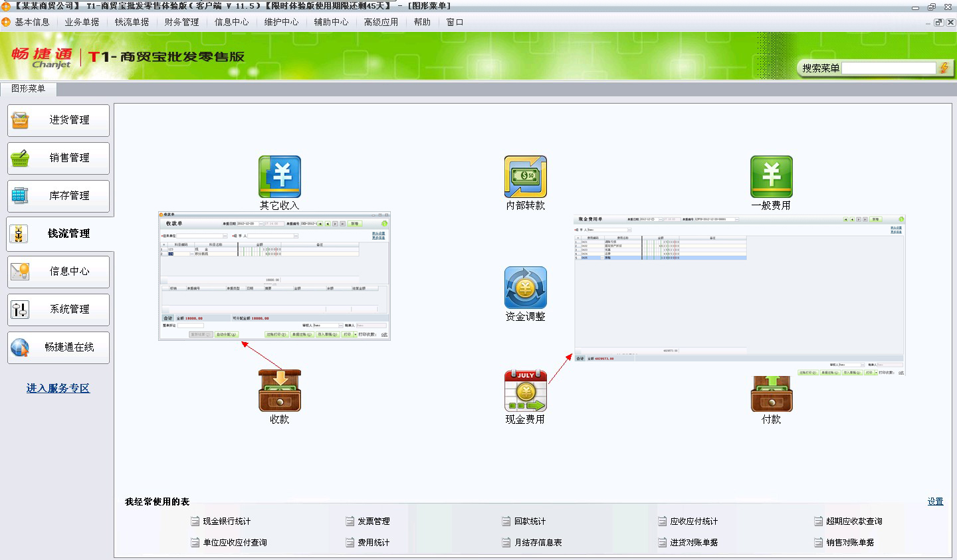This screenshot has width=957, height=560.
Task: Click the 搜索菜单 input field
Action: (889, 68)
